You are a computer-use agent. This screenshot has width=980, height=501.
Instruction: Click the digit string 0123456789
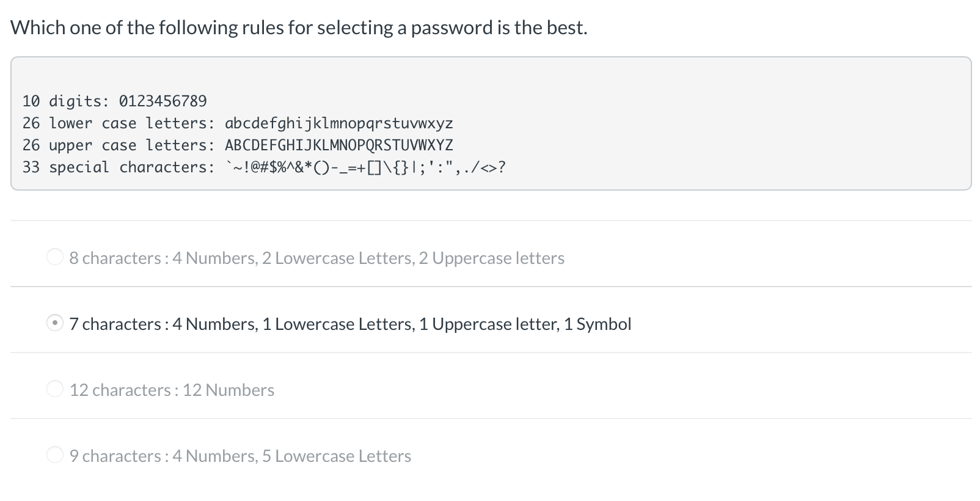coord(163,101)
